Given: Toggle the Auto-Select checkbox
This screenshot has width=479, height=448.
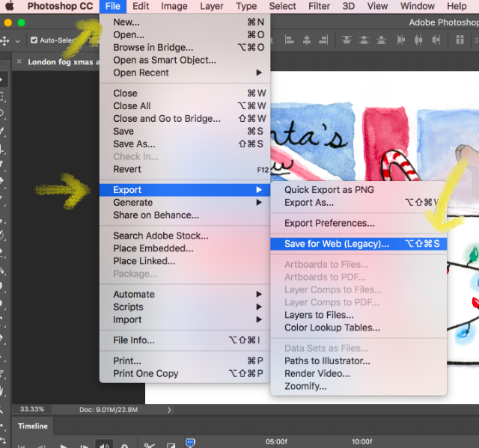Looking at the screenshot, I should (34, 40).
